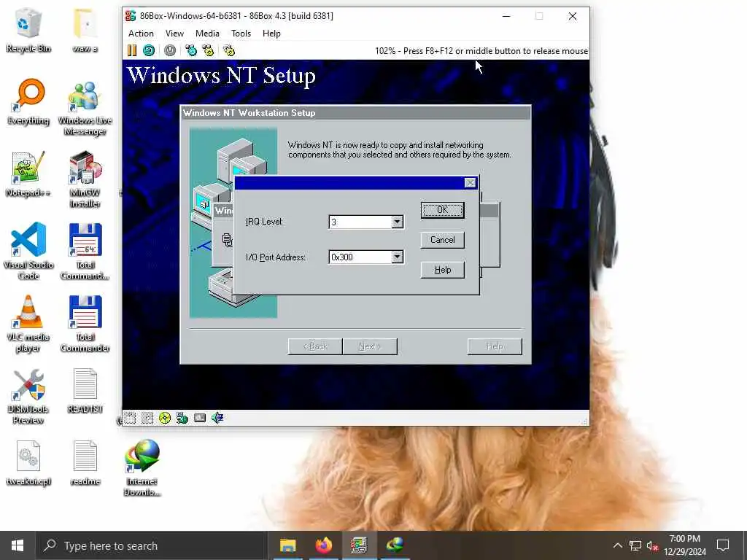The image size is (747, 560).
Task: Cancel the adapter settings dialog
Action: click(x=443, y=240)
